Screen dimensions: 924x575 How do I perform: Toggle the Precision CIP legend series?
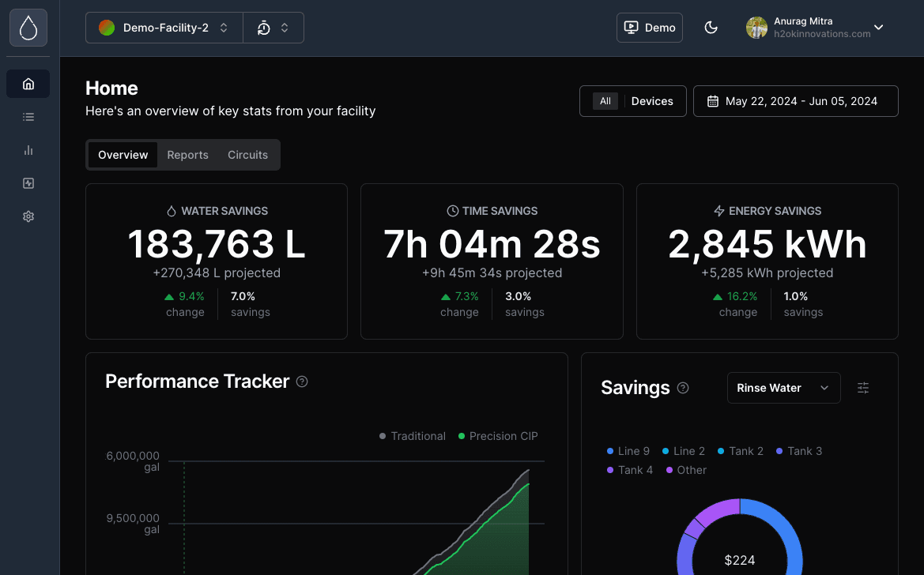(x=498, y=436)
